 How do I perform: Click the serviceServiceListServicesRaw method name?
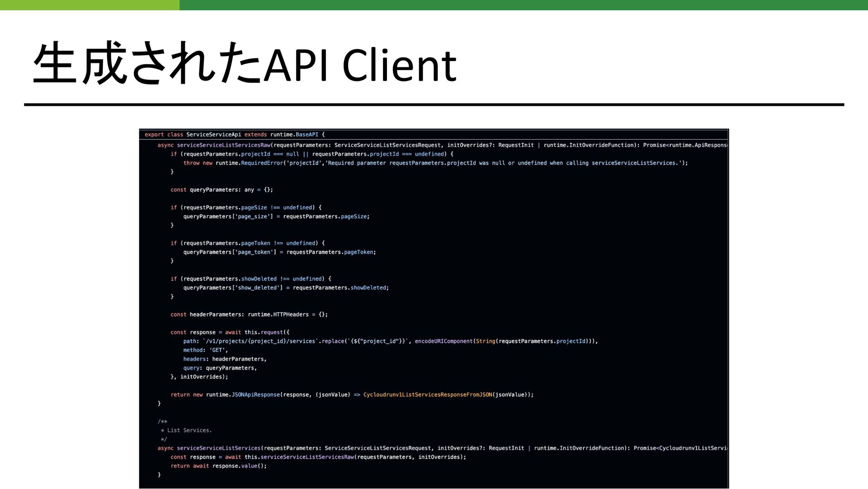point(223,145)
